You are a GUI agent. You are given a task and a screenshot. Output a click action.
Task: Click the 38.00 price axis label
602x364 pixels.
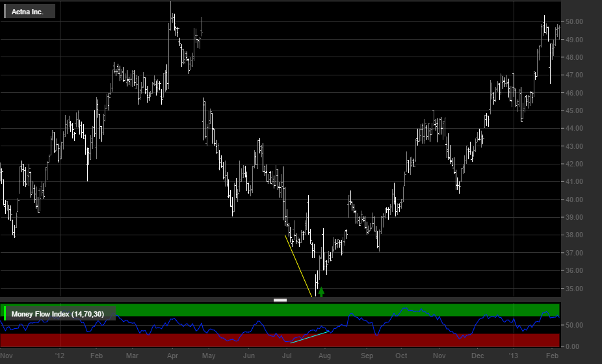[574, 235]
